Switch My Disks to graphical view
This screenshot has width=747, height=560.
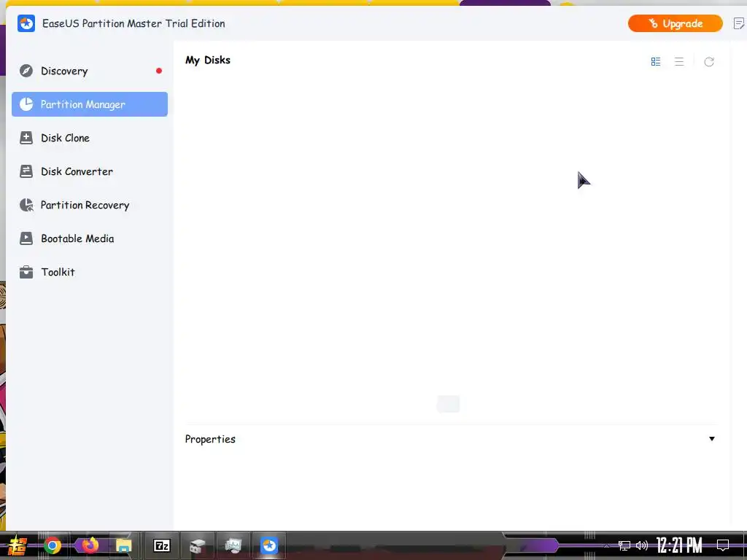coord(656,62)
